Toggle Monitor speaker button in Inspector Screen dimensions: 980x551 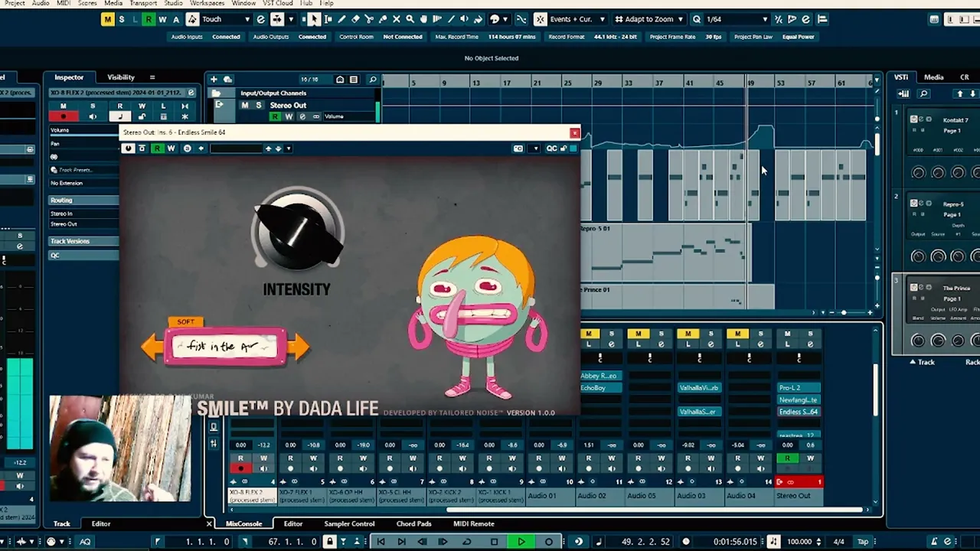(x=93, y=116)
